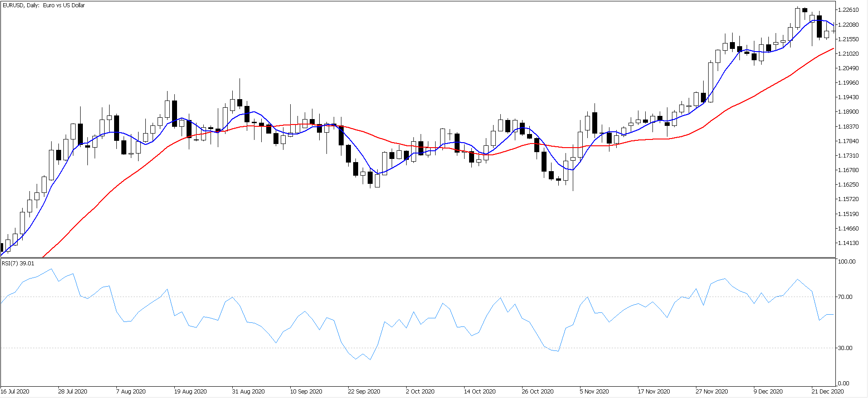Click the 21 Dec 2020 date label
This screenshot has width=868, height=398.
tap(828, 391)
